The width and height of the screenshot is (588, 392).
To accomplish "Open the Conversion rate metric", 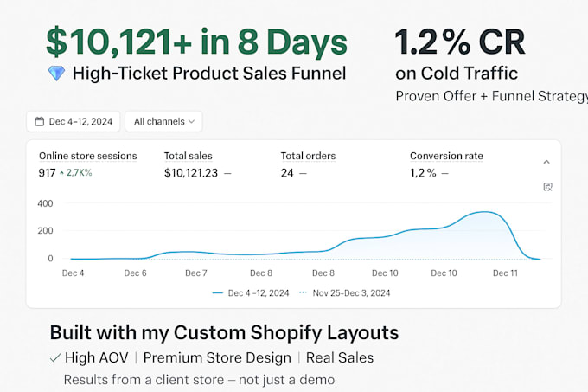I will pos(446,157).
